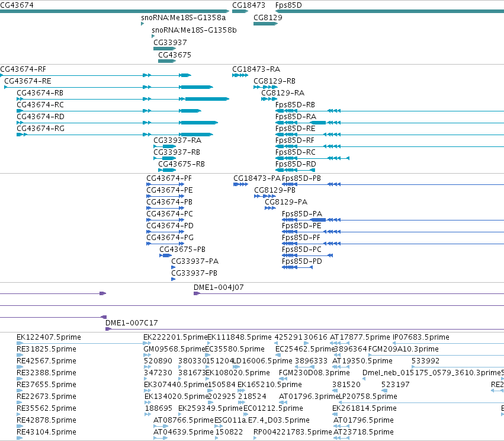504x441 pixels.
Task: Click protein label CG43674-PE
Action: pos(169,190)
